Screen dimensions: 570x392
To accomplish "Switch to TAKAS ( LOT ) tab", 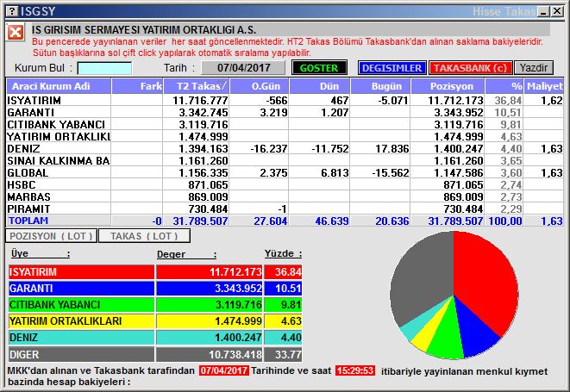I will click(144, 236).
